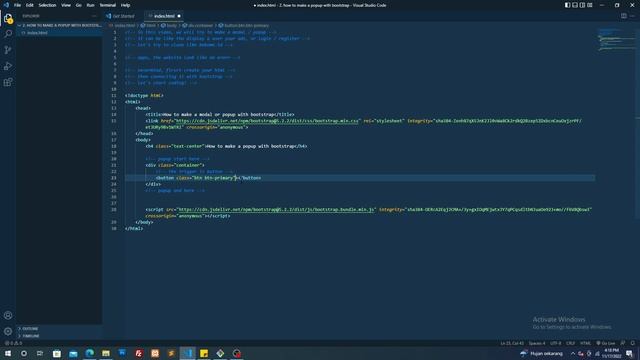The width and height of the screenshot is (640, 360).
Task: Click the button.btn.btn-primary breadcrumb segment
Action: (x=244, y=25)
